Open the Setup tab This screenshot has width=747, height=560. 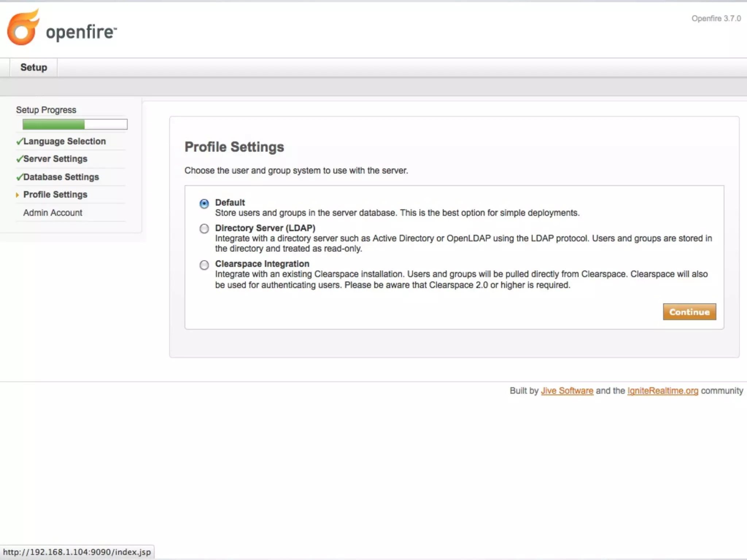(x=34, y=67)
